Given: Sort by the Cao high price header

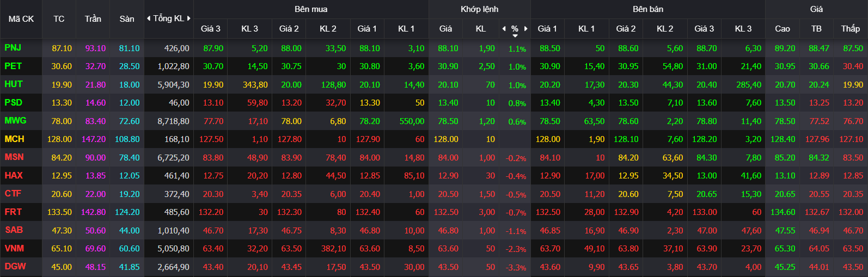Looking at the screenshot, I should click(x=783, y=29).
